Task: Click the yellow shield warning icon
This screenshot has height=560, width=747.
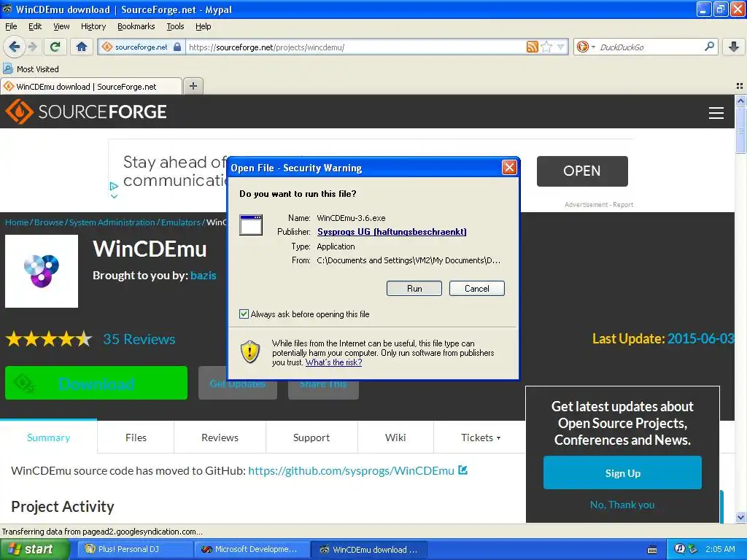Action: point(250,352)
